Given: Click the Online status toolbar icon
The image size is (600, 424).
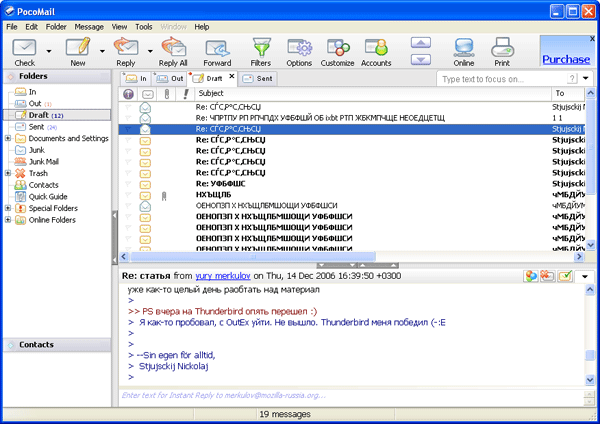Looking at the screenshot, I should click(464, 47).
